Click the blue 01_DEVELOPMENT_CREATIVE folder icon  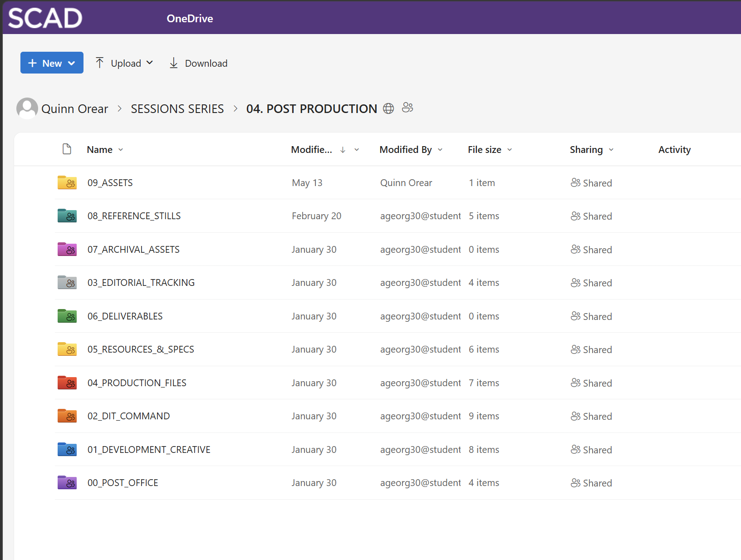[x=67, y=449]
